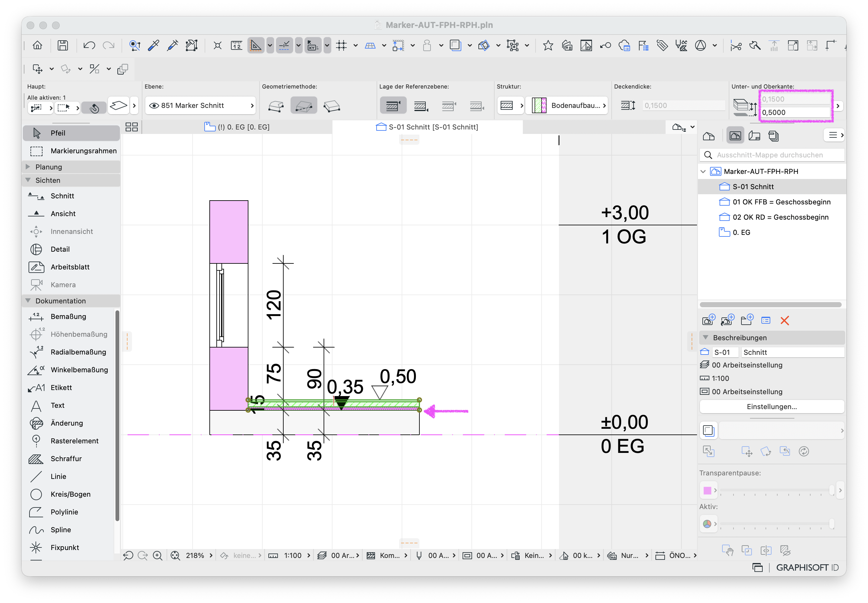Switch to the S-01 Schnitt tab
Viewport: 868px width, 603px height.
pos(427,127)
